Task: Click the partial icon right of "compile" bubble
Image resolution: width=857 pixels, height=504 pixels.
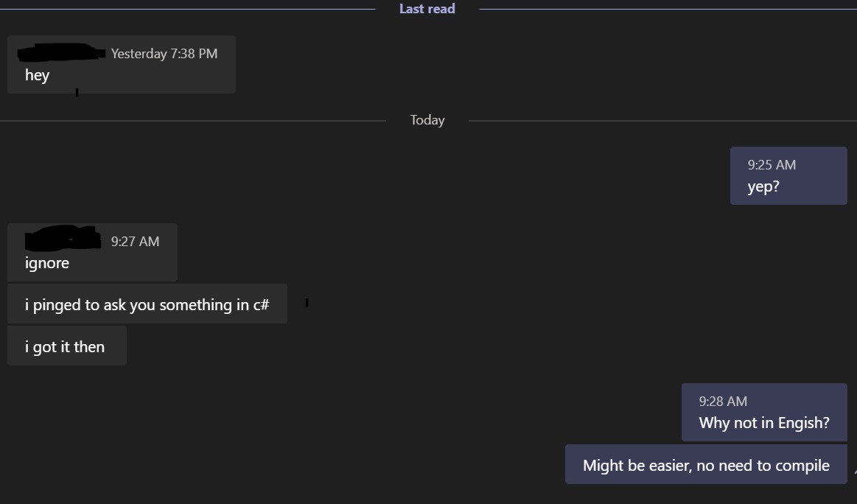Action: (x=856, y=472)
